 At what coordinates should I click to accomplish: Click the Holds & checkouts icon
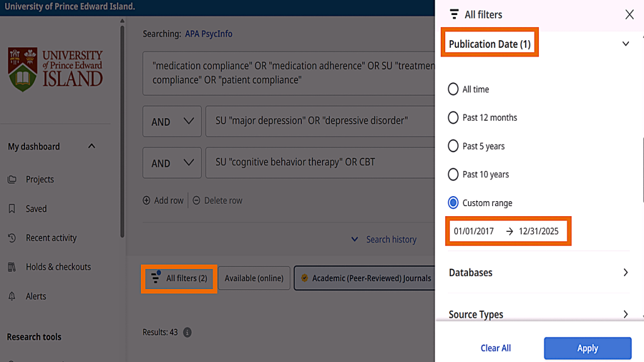click(12, 267)
